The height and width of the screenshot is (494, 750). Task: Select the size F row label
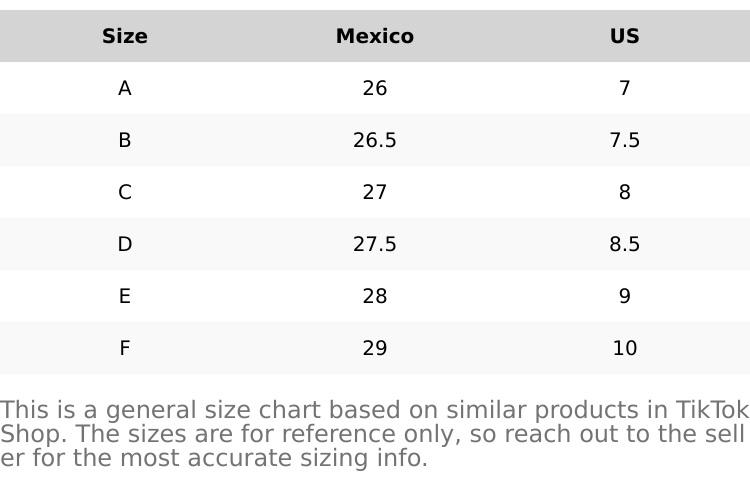[x=125, y=349]
